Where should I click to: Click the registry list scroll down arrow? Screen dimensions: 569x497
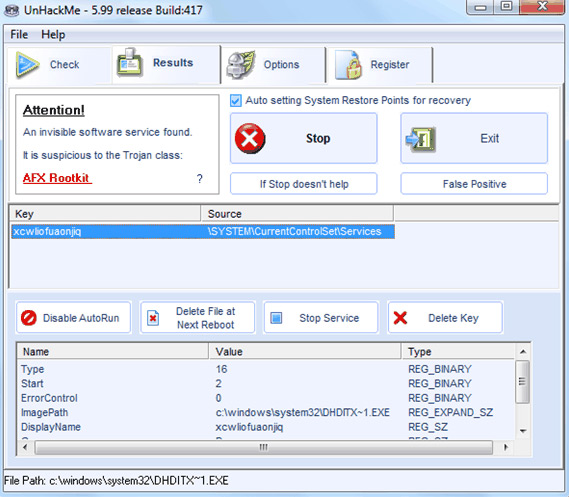[x=523, y=431]
